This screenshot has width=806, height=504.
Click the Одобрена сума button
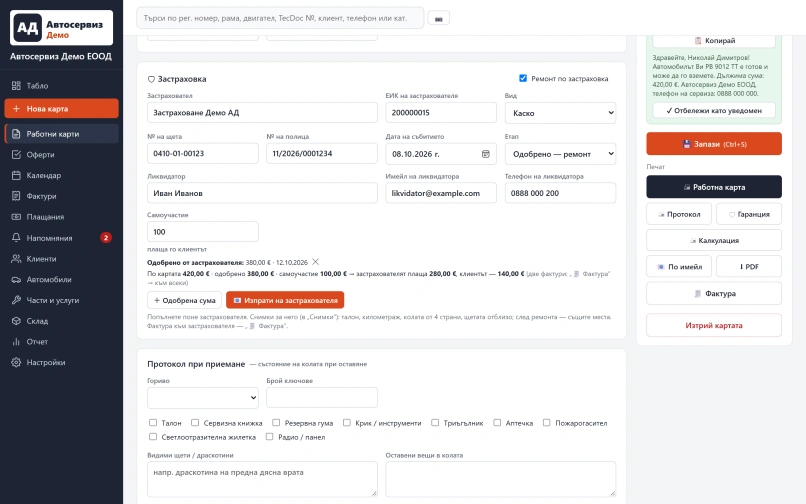(x=185, y=300)
